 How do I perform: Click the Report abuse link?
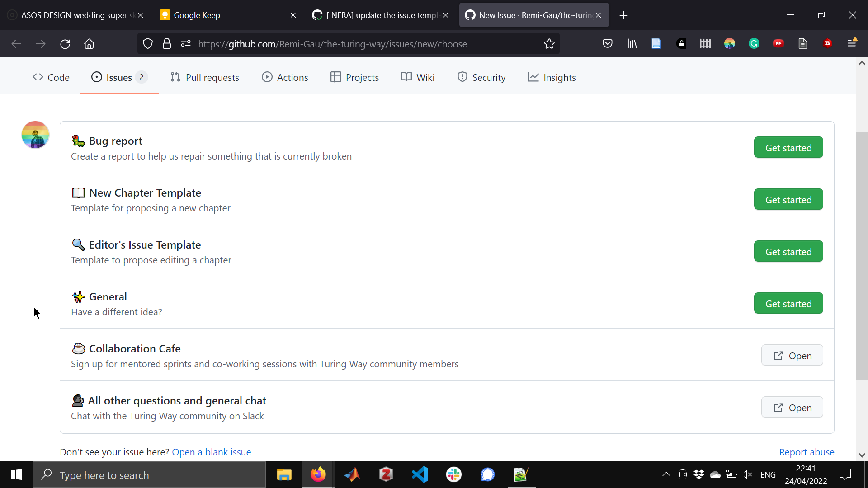point(807,452)
